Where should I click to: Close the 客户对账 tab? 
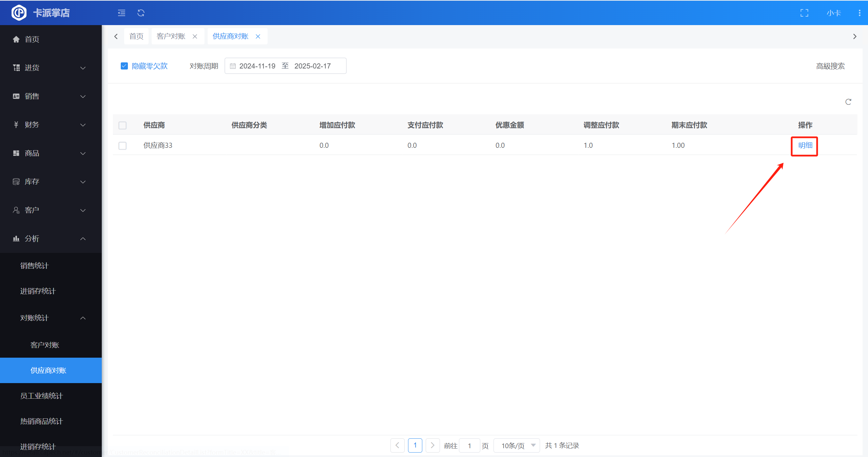195,36
